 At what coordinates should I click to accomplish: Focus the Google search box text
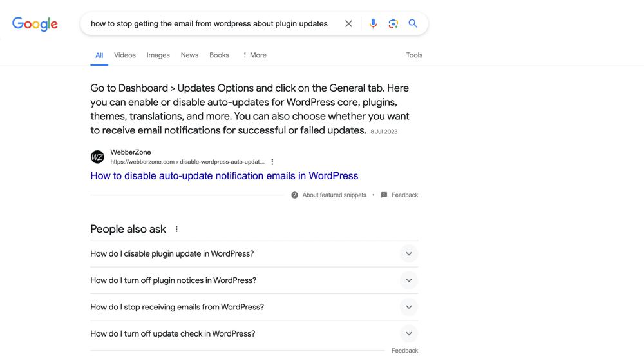209,24
